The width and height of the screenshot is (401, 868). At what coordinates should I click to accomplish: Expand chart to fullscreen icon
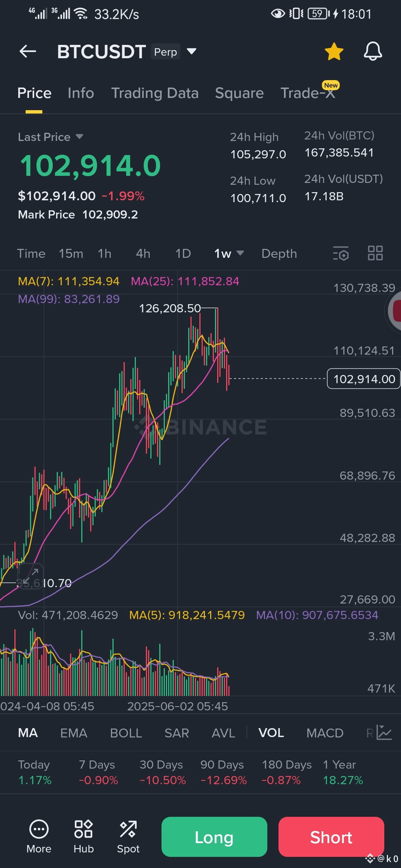[31, 576]
